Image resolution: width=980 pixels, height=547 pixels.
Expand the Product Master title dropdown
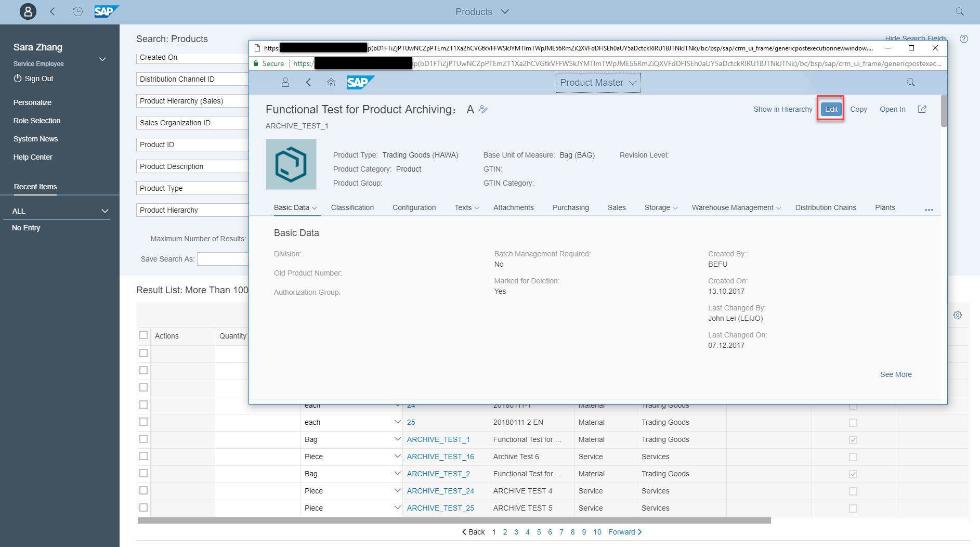click(633, 83)
